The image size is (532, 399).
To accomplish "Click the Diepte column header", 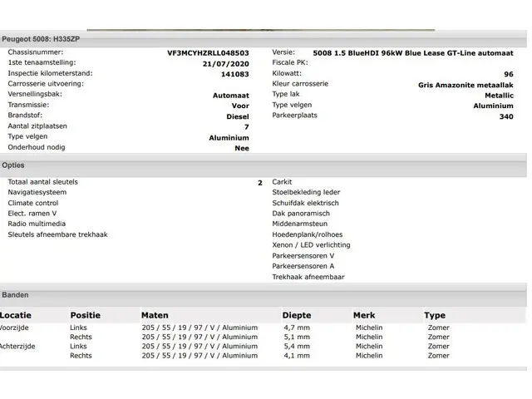I will pos(297,315).
